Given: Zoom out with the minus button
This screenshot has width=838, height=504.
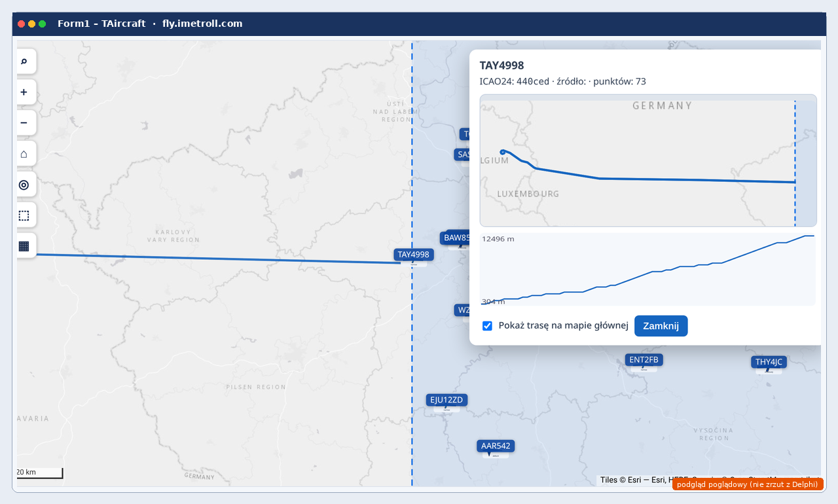Looking at the screenshot, I should coord(24,123).
